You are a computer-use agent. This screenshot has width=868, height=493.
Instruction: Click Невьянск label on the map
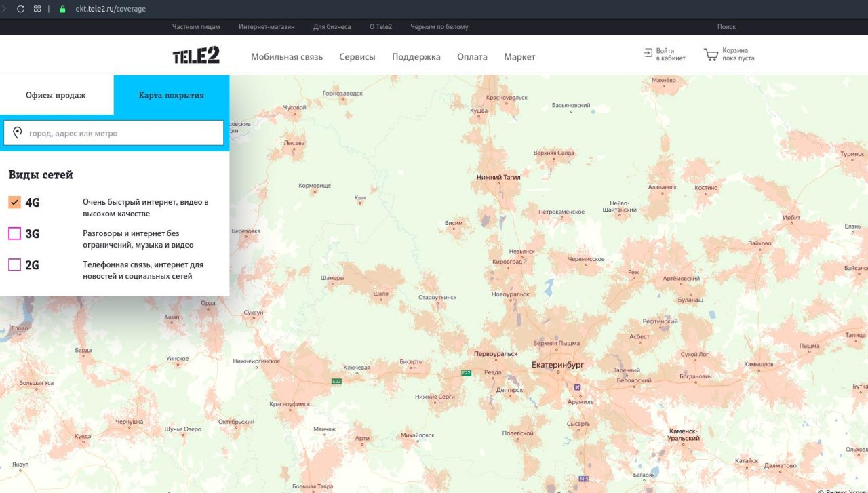(522, 251)
